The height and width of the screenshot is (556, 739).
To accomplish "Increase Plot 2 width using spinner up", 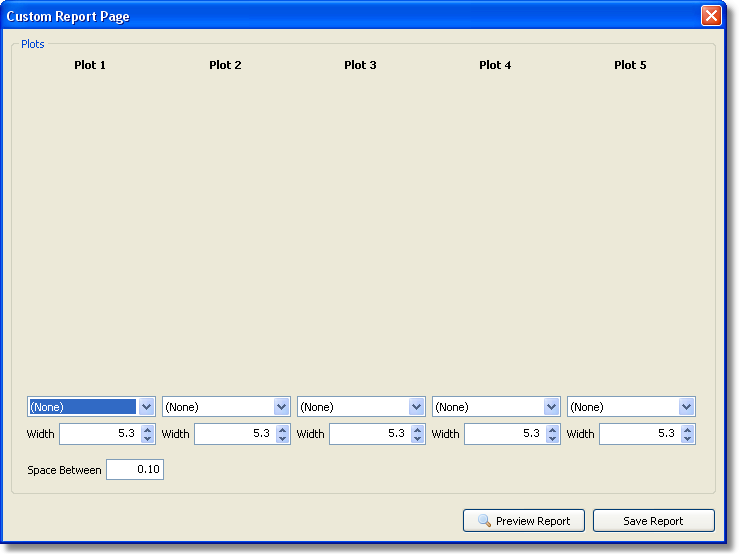I will (282, 429).
